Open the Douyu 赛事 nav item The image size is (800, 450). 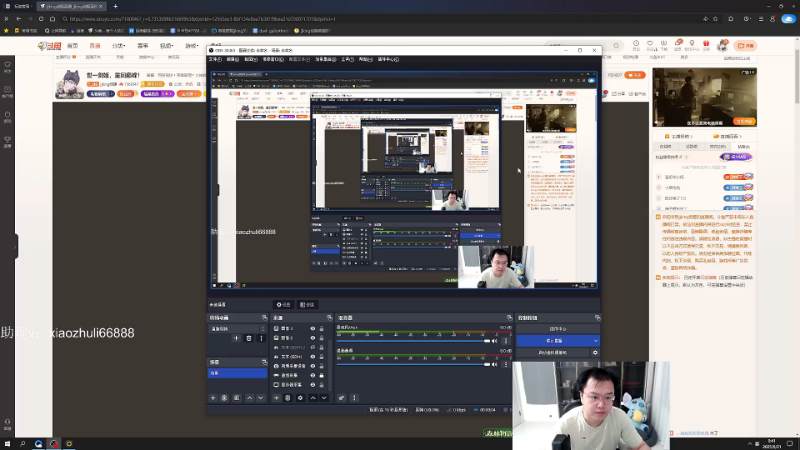coord(143,46)
